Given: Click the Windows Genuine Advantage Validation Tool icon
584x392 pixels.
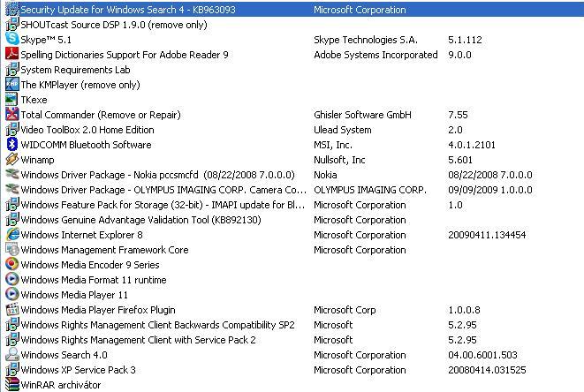Looking at the screenshot, I should point(11,219).
